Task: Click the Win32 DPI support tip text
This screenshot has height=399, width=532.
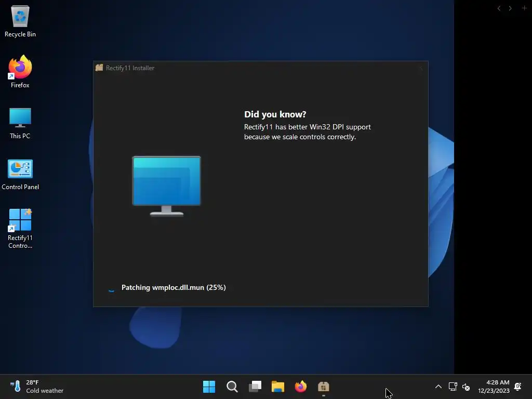Action: point(308,131)
